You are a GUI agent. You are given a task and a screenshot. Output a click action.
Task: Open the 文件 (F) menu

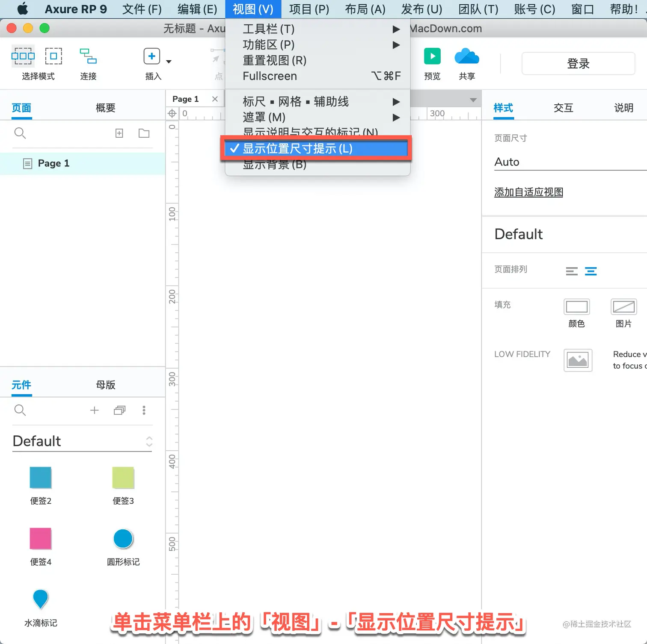tap(142, 9)
